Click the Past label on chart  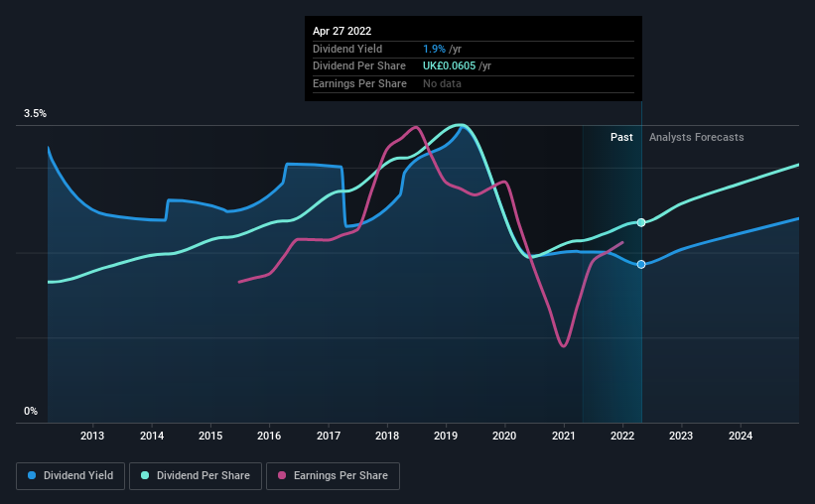click(621, 137)
